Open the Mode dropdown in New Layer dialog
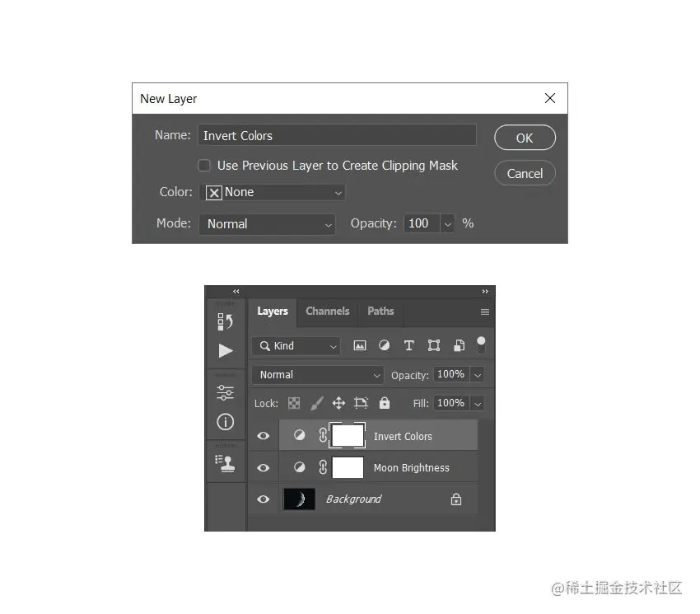The height and width of the screenshot is (614, 700). pyautogui.click(x=267, y=223)
